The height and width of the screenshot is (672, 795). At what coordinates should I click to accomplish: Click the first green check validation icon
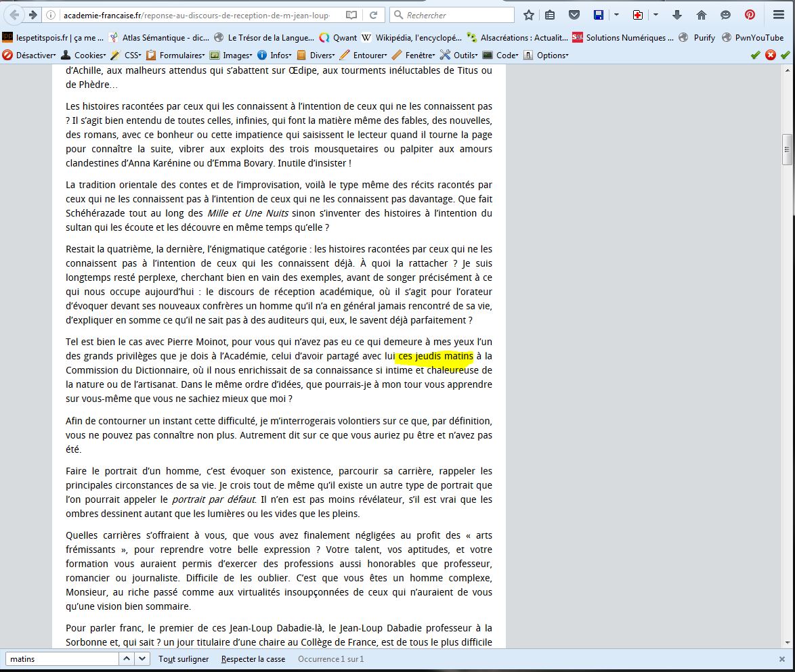pyautogui.click(x=756, y=55)
